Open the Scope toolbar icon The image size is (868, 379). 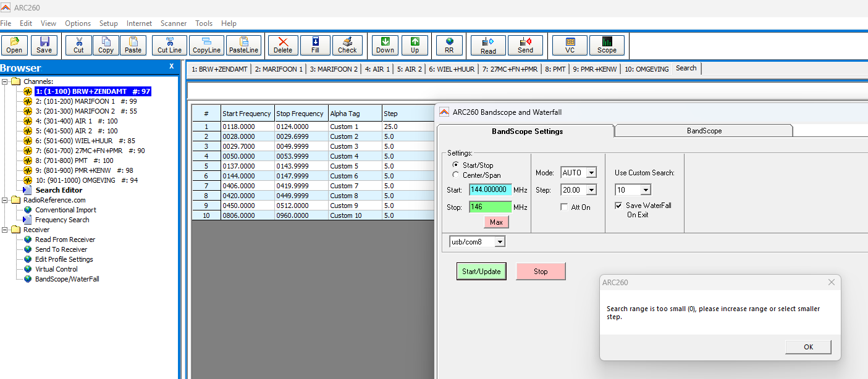[607, 45]
